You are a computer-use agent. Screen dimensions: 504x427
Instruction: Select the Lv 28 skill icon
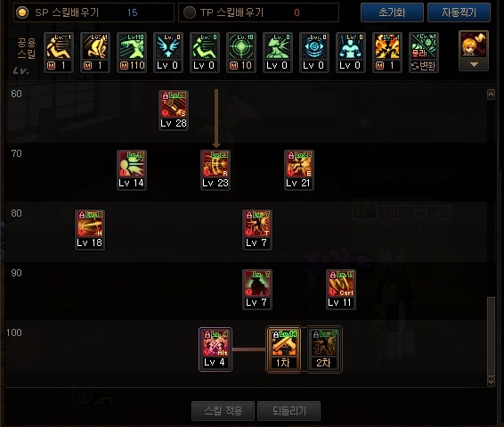174,111
